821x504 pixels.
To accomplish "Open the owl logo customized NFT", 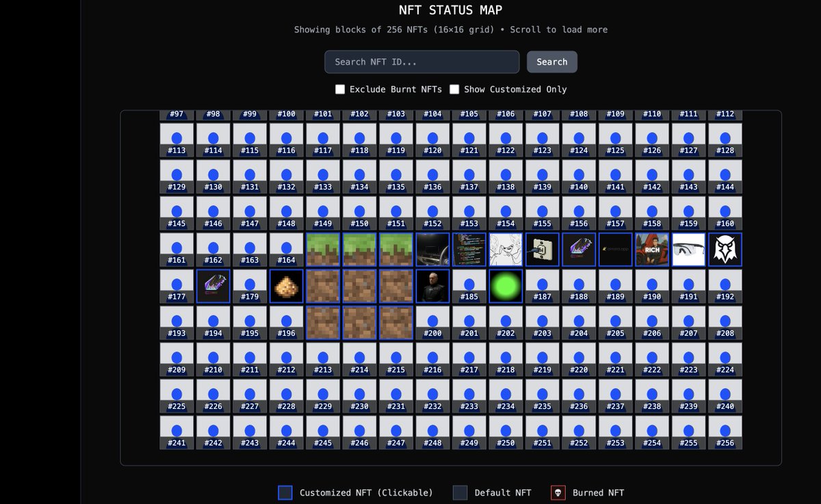I will click(725, 250).
